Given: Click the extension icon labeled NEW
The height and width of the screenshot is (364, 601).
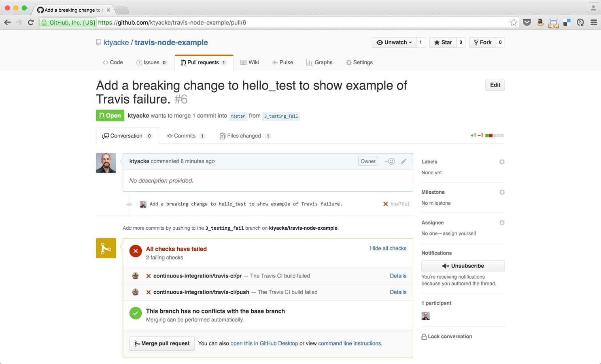Looking at the screenshot, I should [554, 23].
